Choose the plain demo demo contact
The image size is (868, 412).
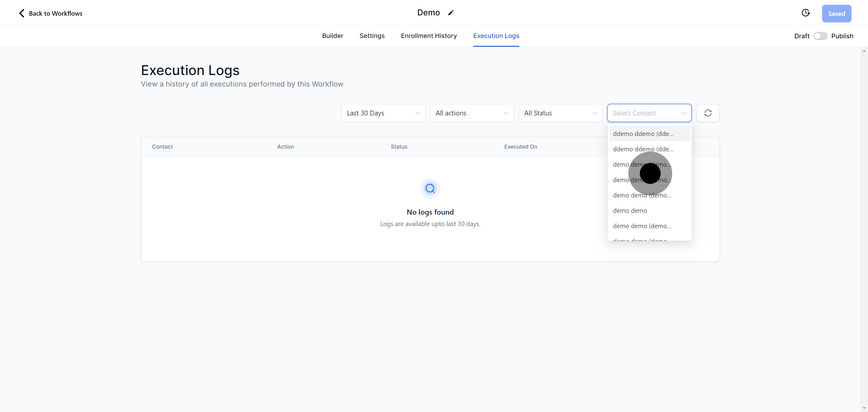click(630, 211)
